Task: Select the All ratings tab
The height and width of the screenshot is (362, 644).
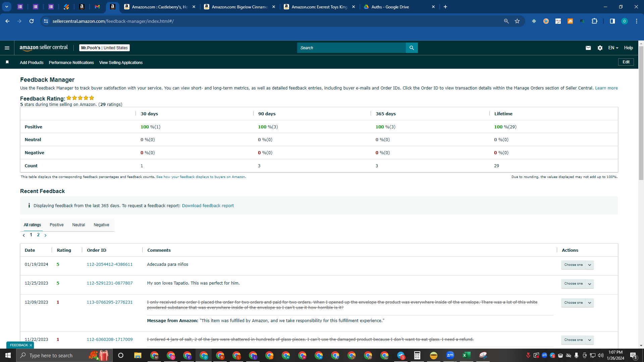Action: point(32,225)
